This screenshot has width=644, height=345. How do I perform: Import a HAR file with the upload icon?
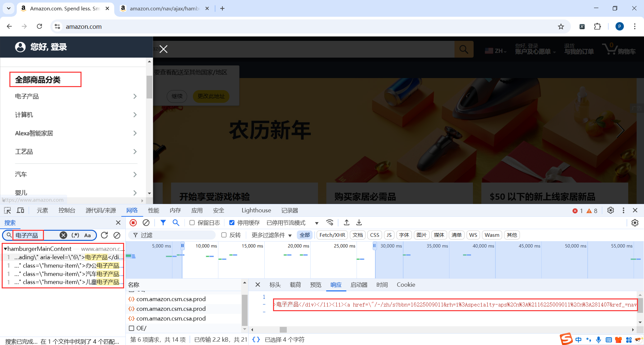[x=346, y=223]
